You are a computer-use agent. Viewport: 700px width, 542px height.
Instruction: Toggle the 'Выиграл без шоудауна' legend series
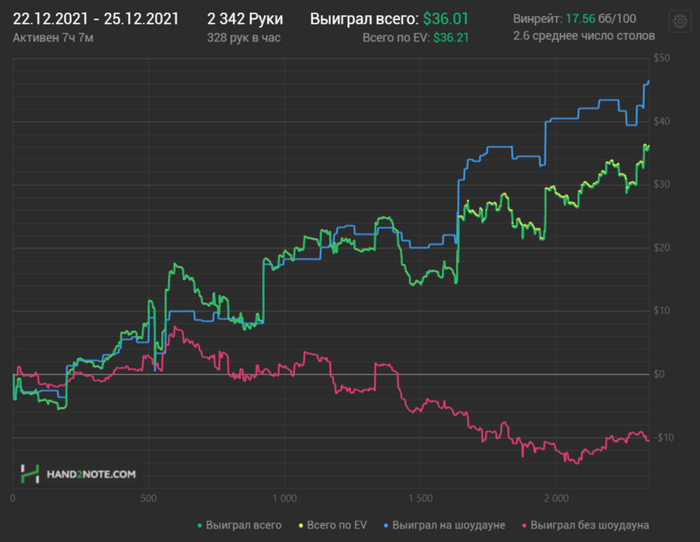pos(585,525)
